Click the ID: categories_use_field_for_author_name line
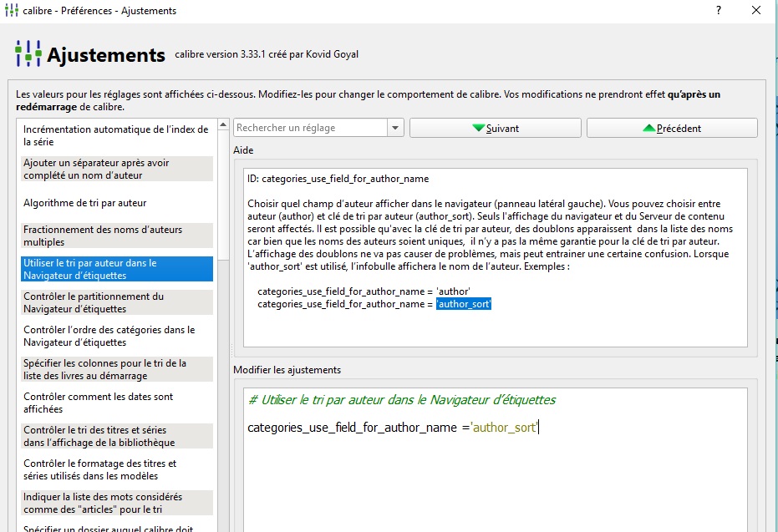The width and height of the screenshot is (778, 532). coord(338,179)
